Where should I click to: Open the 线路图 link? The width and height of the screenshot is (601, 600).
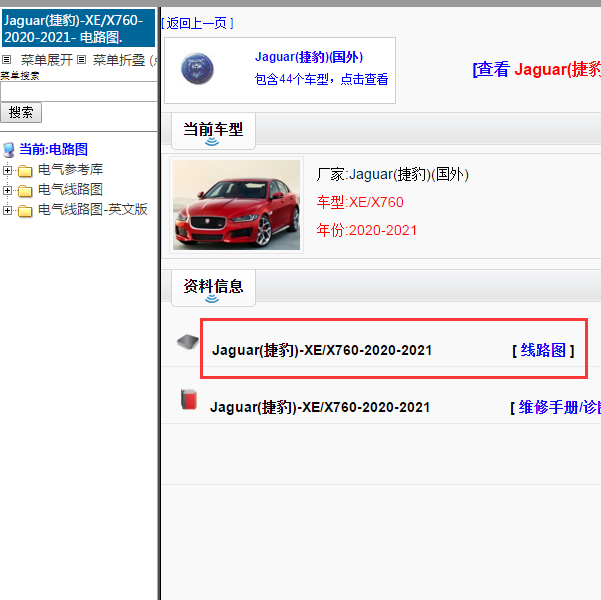pyautogui.click(x=543, y=350)
